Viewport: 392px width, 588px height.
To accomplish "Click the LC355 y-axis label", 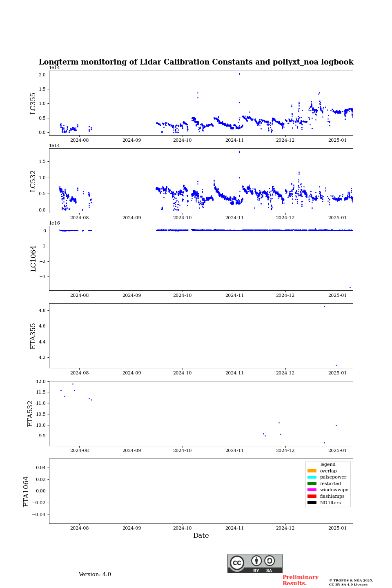I will coord(33,103).
